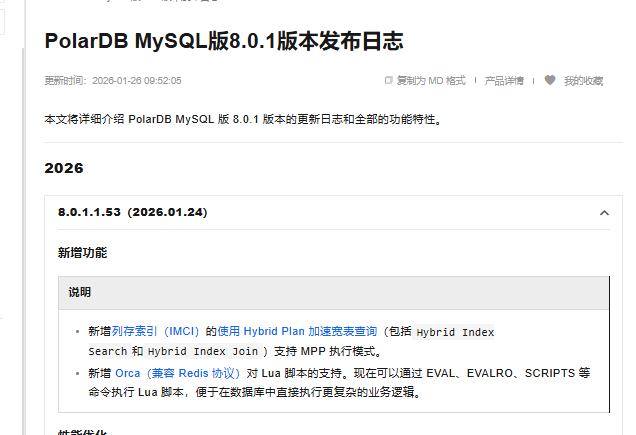
Task: Click the heart favorites icon
Action: pyautogui.click(x=550, y=80)
